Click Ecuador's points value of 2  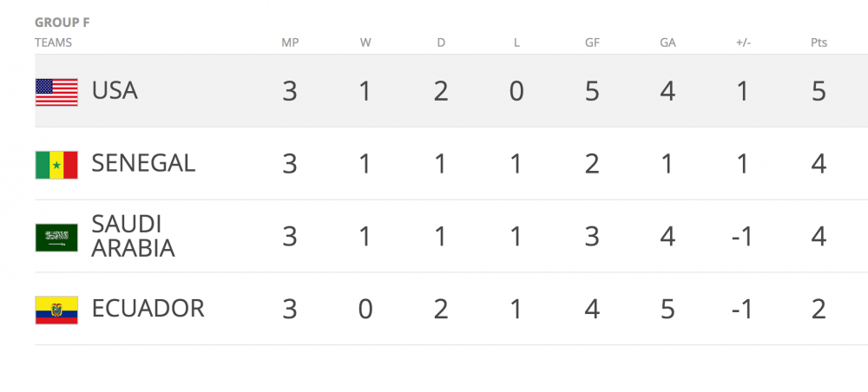click(x=819, y=310)
